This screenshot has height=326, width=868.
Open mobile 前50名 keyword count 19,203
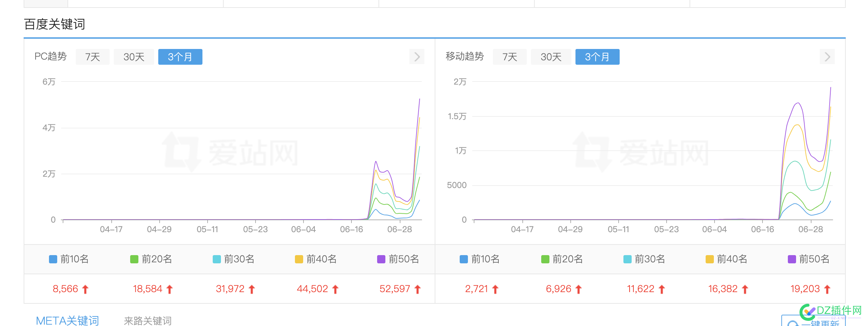click(x=805, y=289)
